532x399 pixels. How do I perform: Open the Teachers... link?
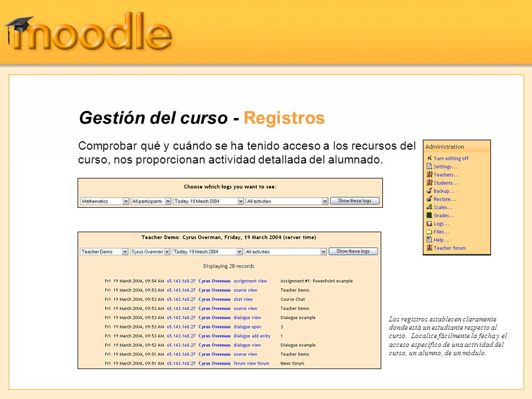446,175
